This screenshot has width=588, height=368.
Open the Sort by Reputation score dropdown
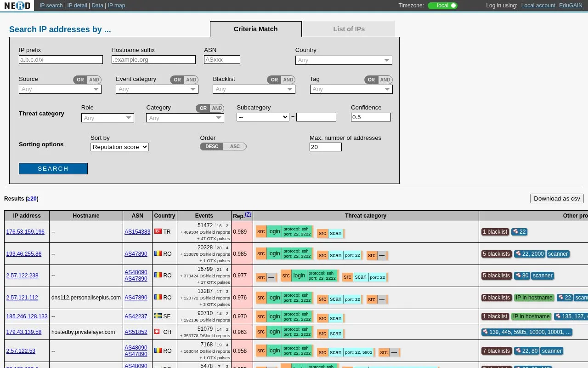tap(119, 147)
